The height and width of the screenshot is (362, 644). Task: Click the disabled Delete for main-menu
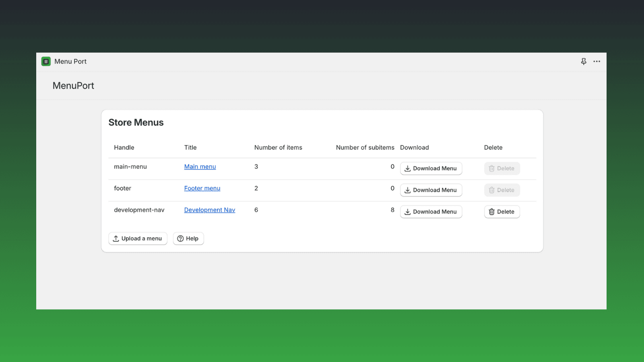[x=502, y=169]
